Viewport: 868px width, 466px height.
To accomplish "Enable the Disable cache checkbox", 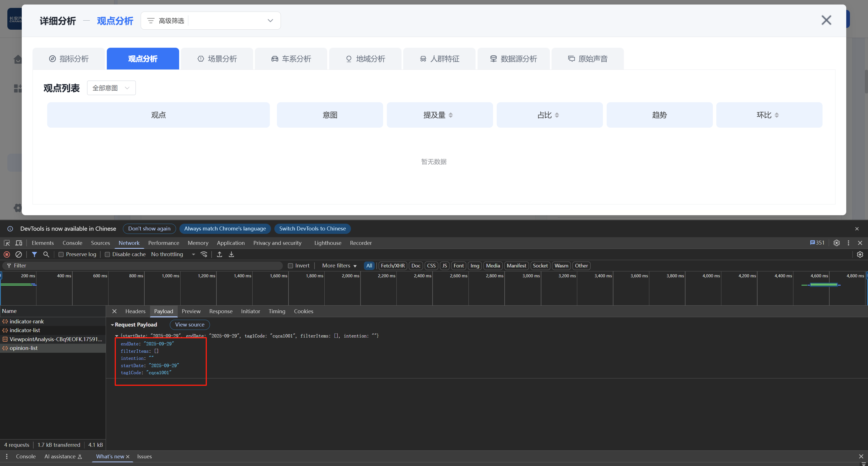I will pos(107,254).
